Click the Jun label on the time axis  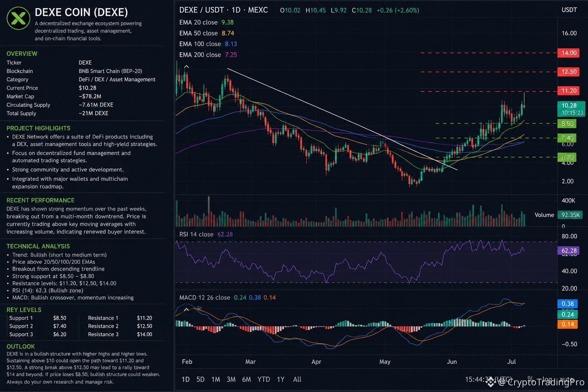tap(452, 362)
